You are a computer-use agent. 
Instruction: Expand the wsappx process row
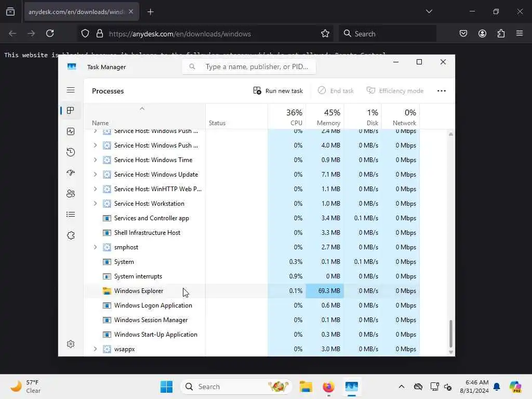96,349
